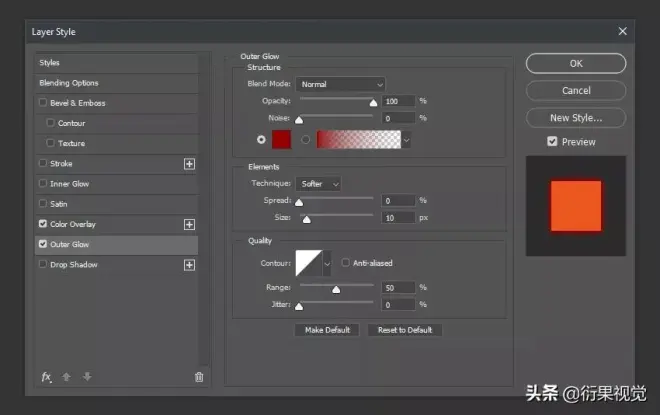This screenshot has width=660, height=415.
Task: Uncheck the Color Overlay checkbox
Action: 43,223
